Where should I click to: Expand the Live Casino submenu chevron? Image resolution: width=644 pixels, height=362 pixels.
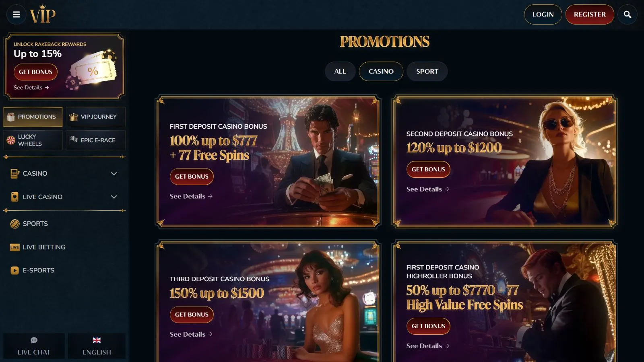(x=114, y=197)
